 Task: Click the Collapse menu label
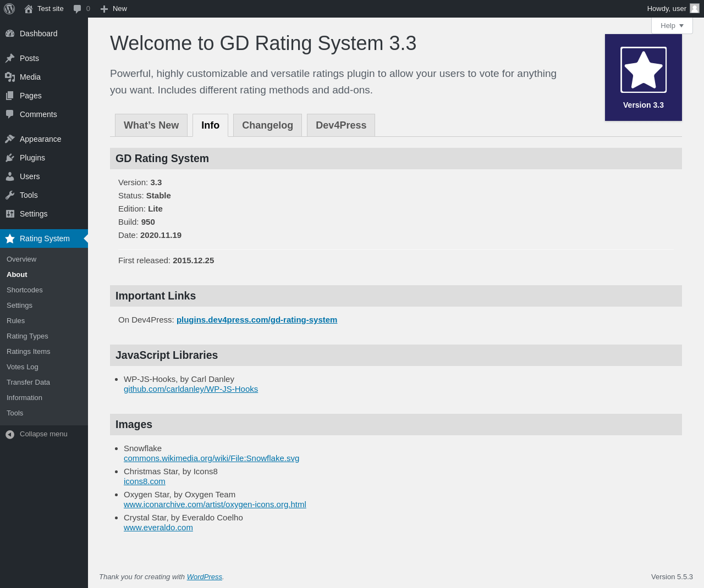pyautogui.click(x=43, y=434)
